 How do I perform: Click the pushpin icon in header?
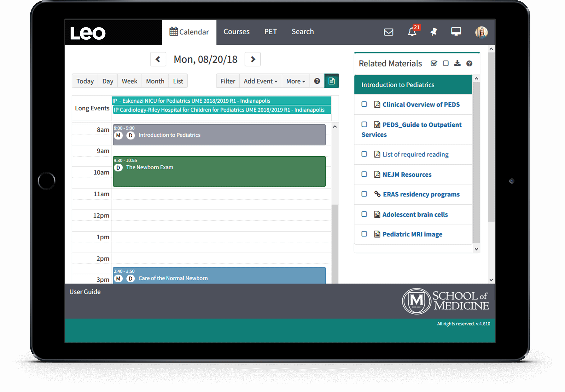(434, 32)
